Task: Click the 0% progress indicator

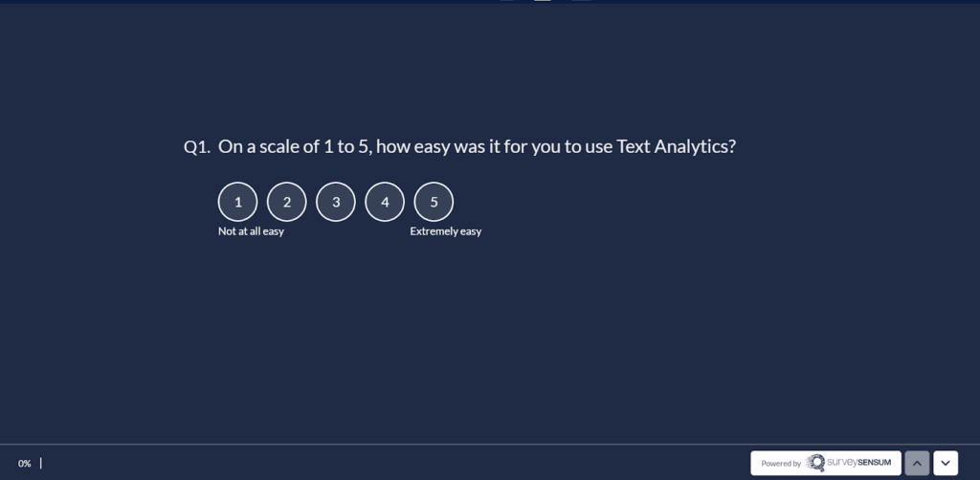Action: tap(25, 464)
